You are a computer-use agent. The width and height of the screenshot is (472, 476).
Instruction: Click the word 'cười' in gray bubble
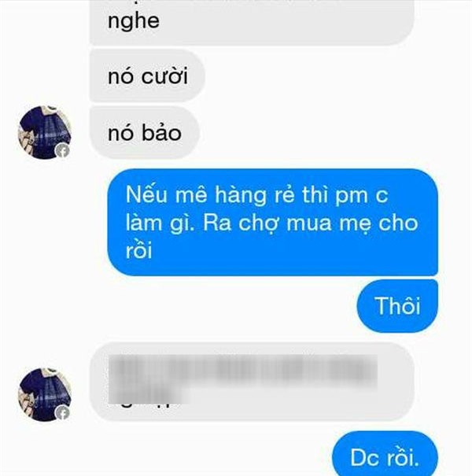pyautogui.click(x=165, y=76)
